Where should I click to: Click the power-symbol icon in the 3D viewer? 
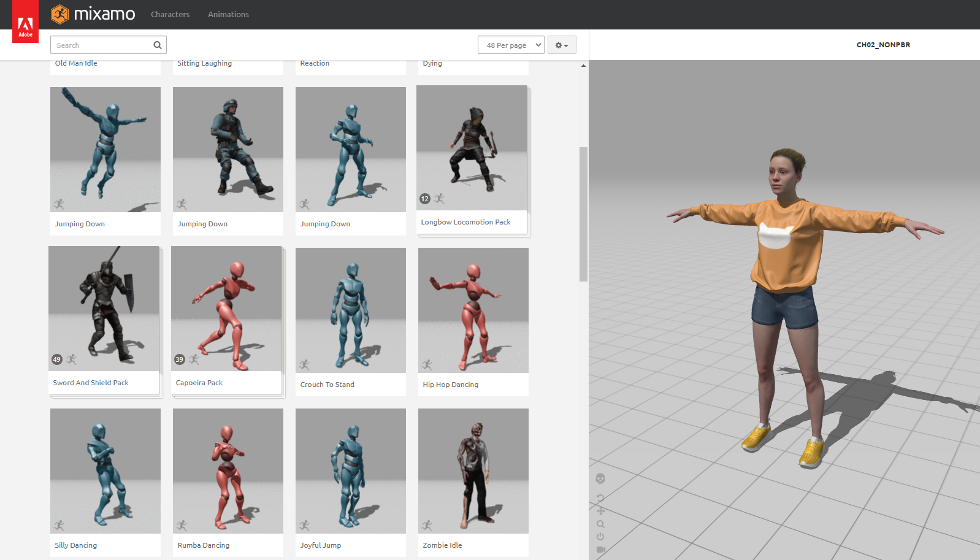600,537
